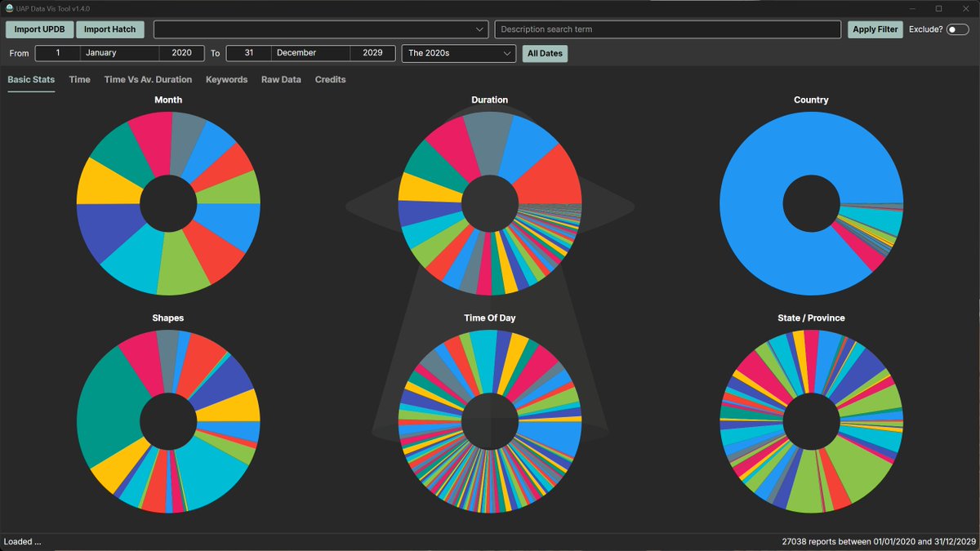Open the Credits tab
Viewport: 980px width, 551px height.
pos(330,80)
